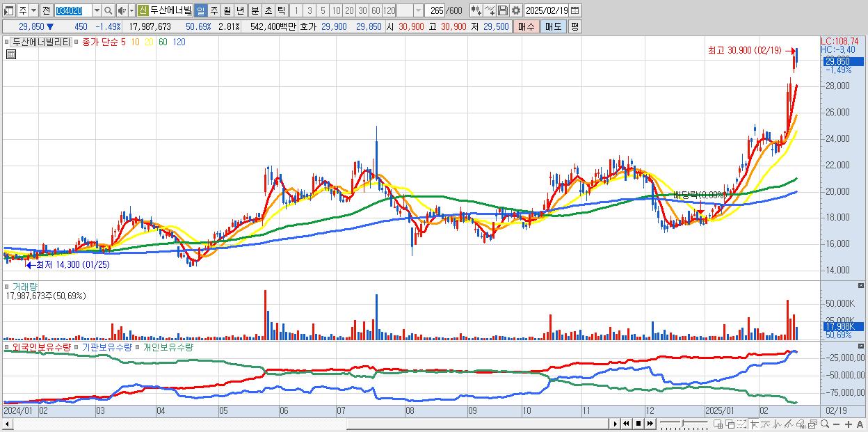The image size is (868, 432).
Task: Choose the 3 interval button
Action: 309,11
